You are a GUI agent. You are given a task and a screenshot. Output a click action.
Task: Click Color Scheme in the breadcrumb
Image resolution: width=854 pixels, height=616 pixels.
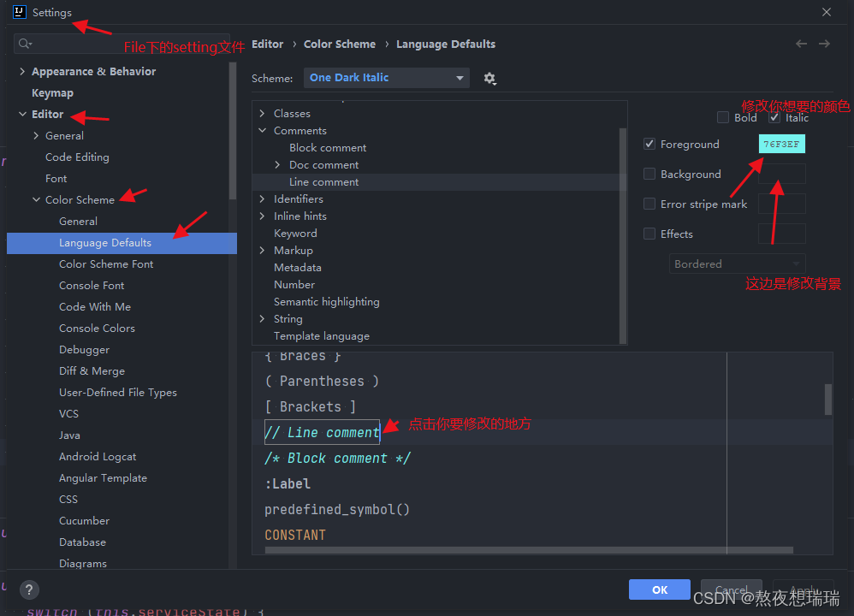(x=340, y=44)
